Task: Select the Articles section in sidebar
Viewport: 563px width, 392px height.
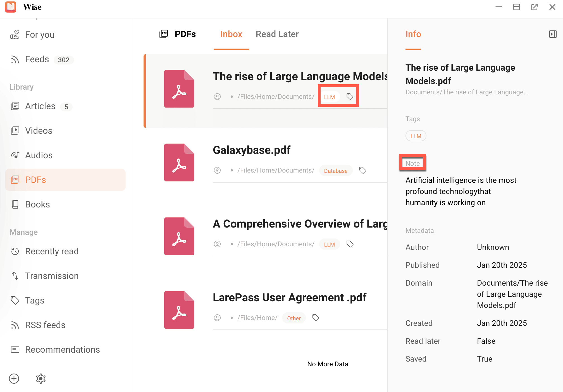Action: coord(40,106)
